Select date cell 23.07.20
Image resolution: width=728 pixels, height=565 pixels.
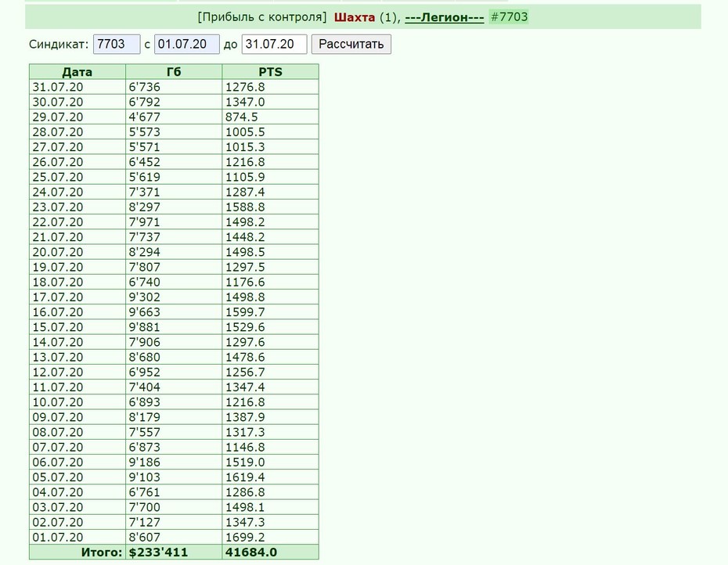(58, 207)
